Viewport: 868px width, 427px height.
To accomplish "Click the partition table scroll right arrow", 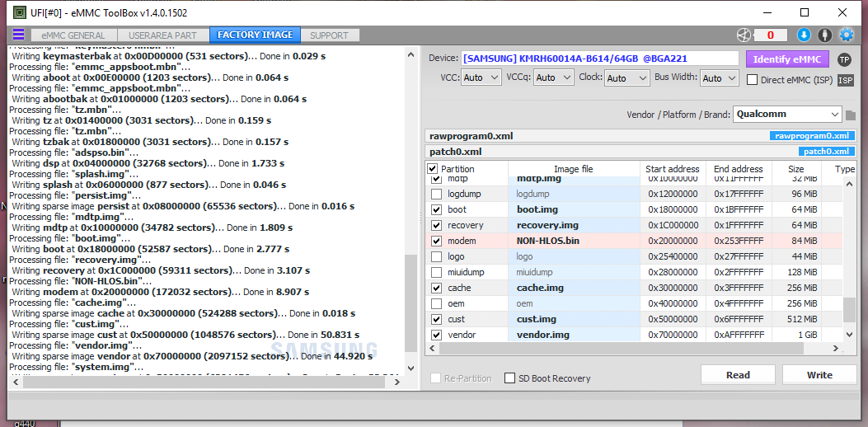I will [x=837, y=348].
